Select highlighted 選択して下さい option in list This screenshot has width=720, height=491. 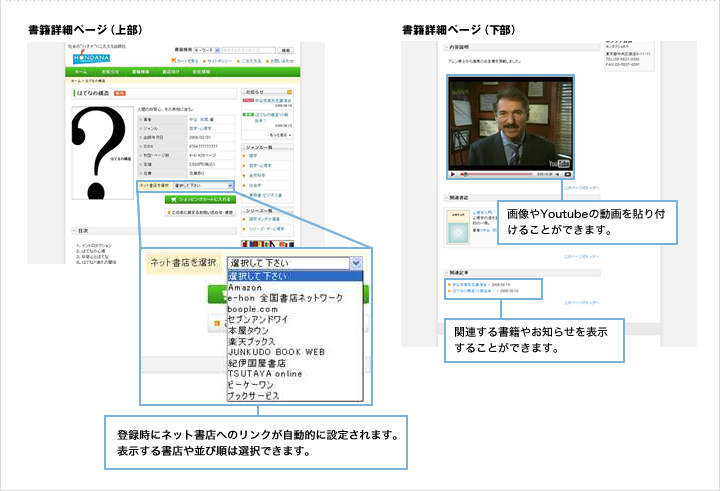295,276
